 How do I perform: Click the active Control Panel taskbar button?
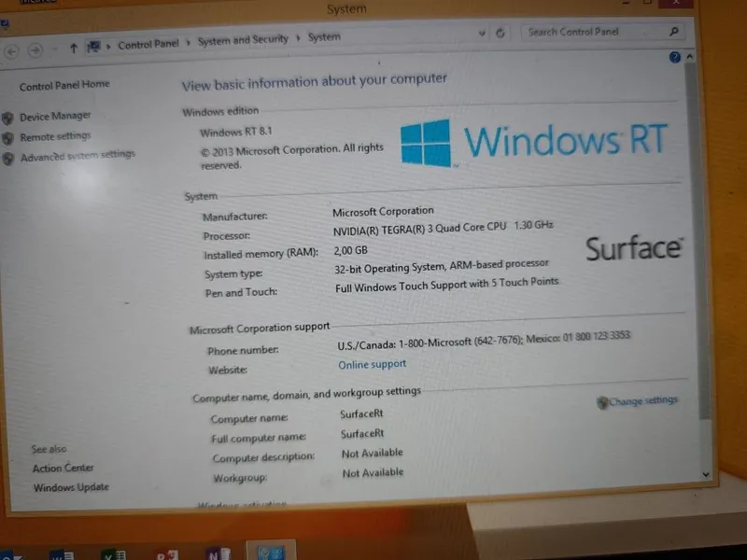point(271,551)
